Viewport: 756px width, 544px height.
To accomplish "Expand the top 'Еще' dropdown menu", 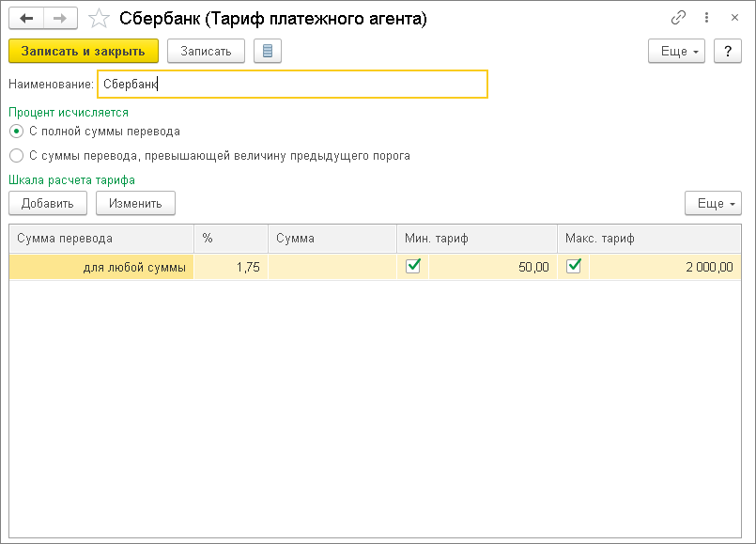I will coord(676,51).
